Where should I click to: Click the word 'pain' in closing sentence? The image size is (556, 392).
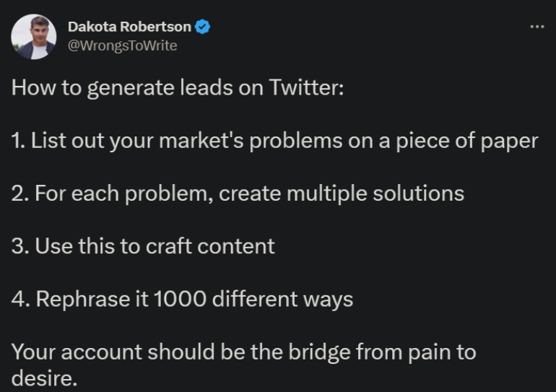[x=430, y=353]
